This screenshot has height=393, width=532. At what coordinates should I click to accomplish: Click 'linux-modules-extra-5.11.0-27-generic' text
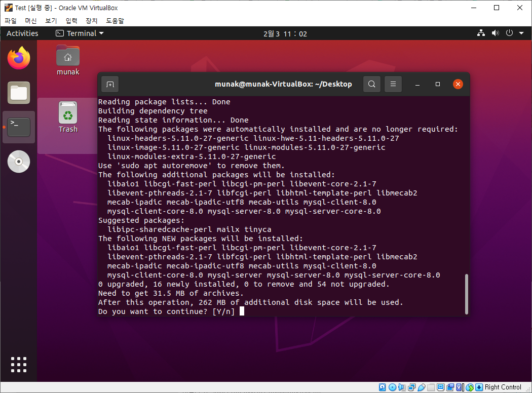click(192, 156)
